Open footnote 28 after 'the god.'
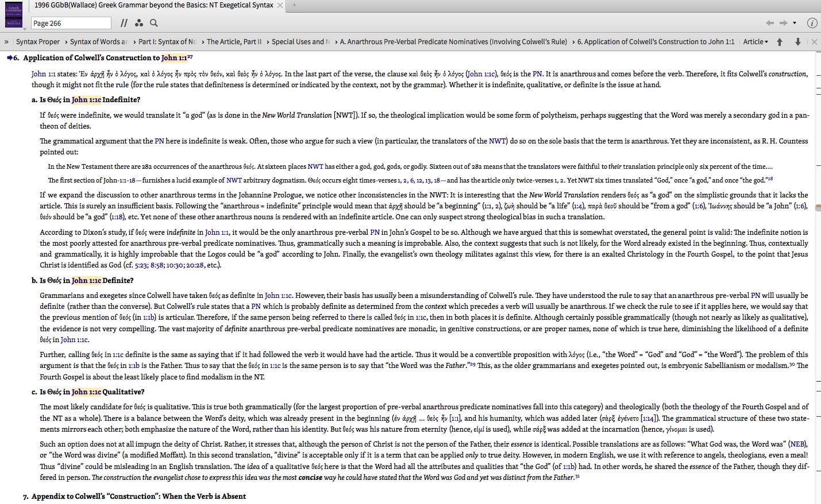Image resolution: width=821 pixels, height=504 pixels. [770, 179]
